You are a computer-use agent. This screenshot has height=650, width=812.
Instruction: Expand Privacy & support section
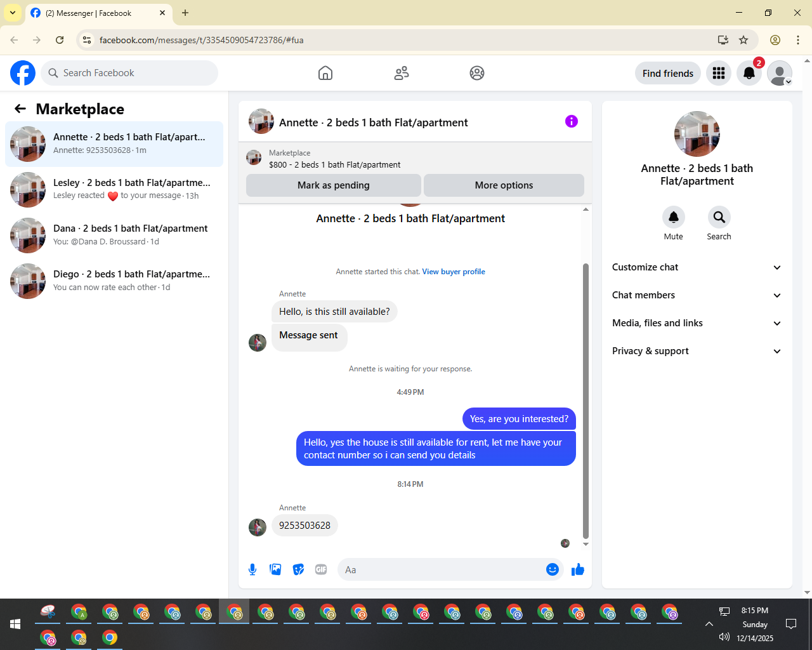click(697, 351)
